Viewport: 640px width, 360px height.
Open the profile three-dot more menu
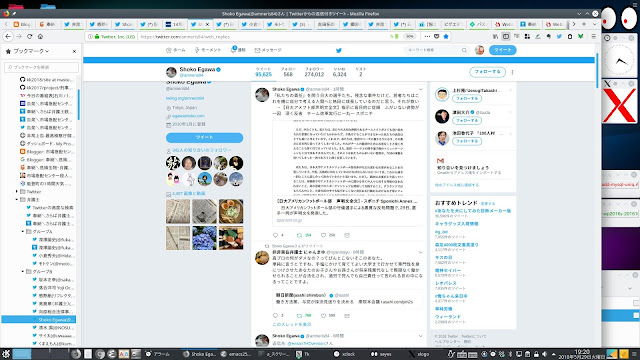[x=512, y=72]
